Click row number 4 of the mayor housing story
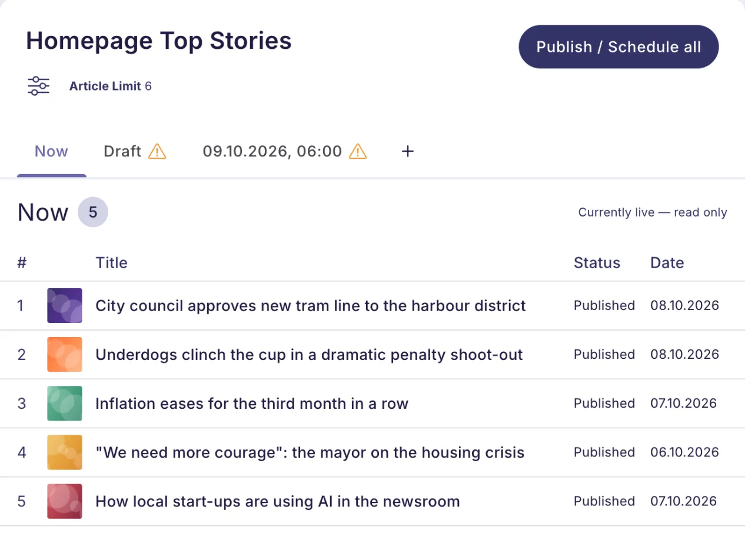 22,452
